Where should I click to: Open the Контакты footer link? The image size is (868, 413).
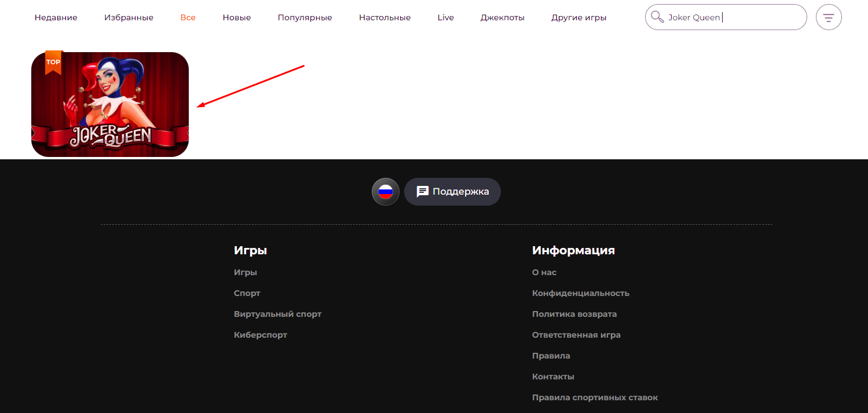[553, 377]
